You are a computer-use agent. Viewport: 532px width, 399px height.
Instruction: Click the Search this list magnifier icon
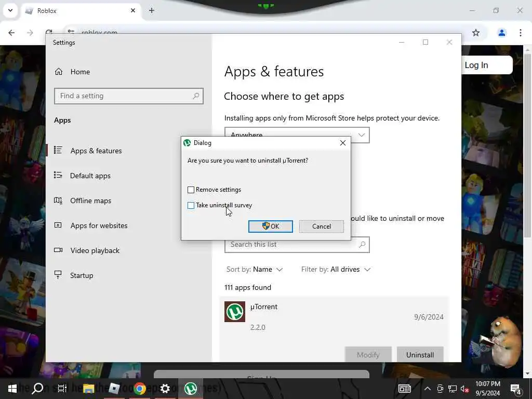coord(362,244)
